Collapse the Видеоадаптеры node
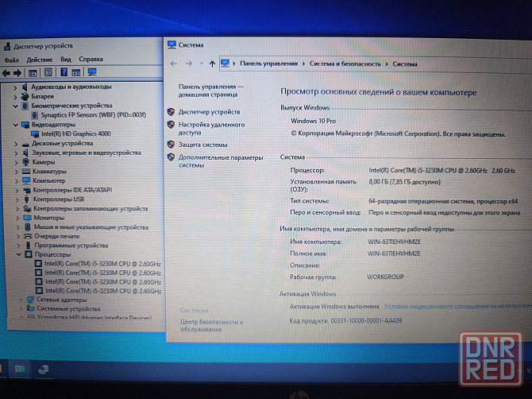Image resolution: width=532 pixels, height=399 pixels. (x=16, y=125)
